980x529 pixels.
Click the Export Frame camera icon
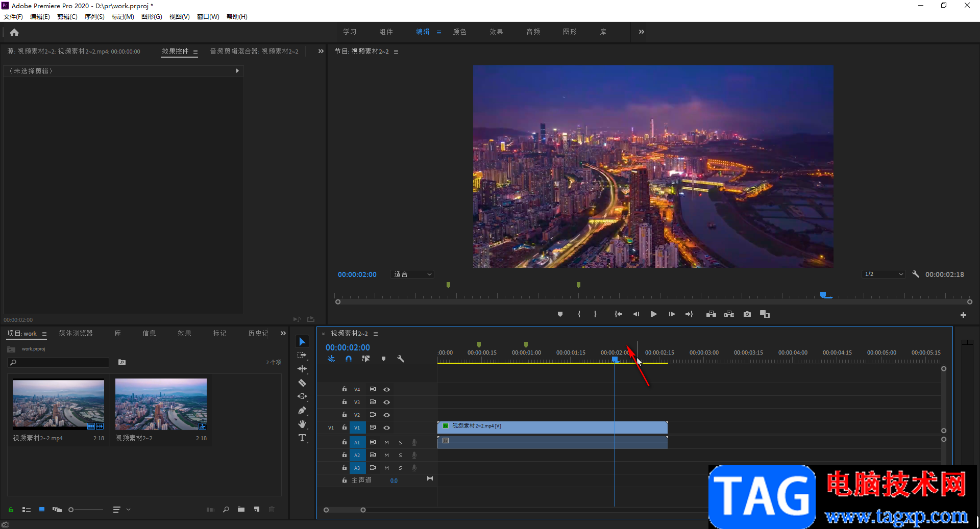click(x=747, y=314)
